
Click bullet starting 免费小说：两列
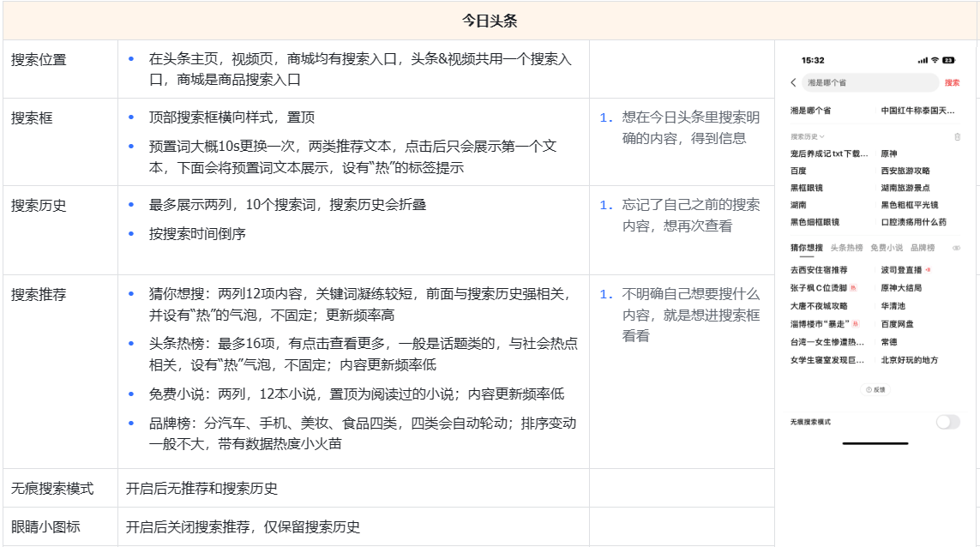pos(357,394)
